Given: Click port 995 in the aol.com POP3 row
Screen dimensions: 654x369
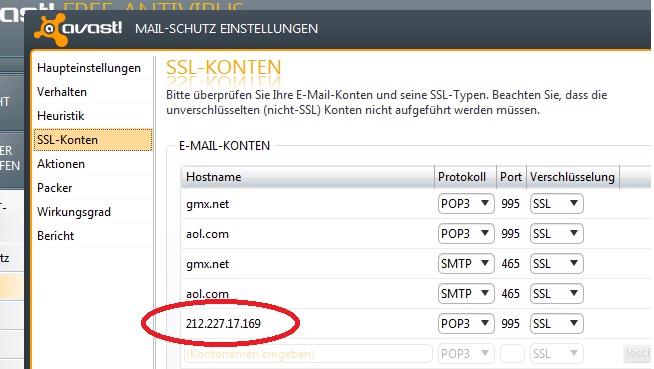Looking at the screenshot, I should pyautogui.click(x=511, y=234).
